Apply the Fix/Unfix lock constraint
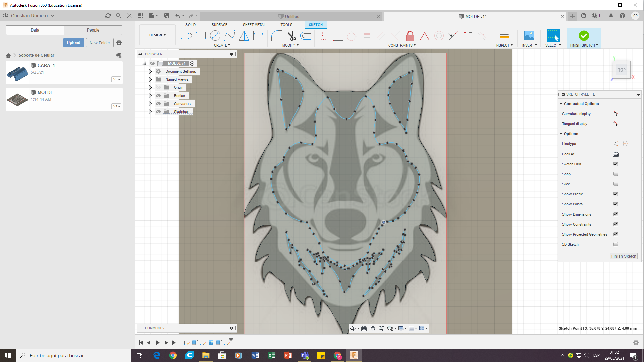The height and width of the screenshot is (362, 644). 410,36
